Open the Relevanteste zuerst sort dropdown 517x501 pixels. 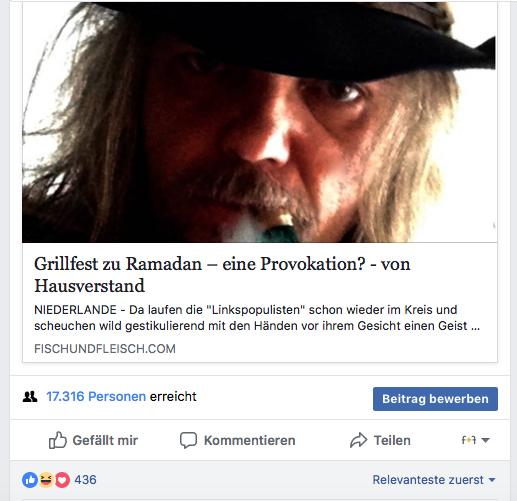[x=434, y=480]
